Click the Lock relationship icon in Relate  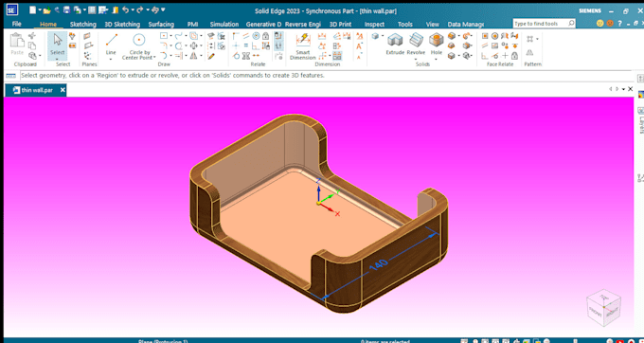point(265,36)
